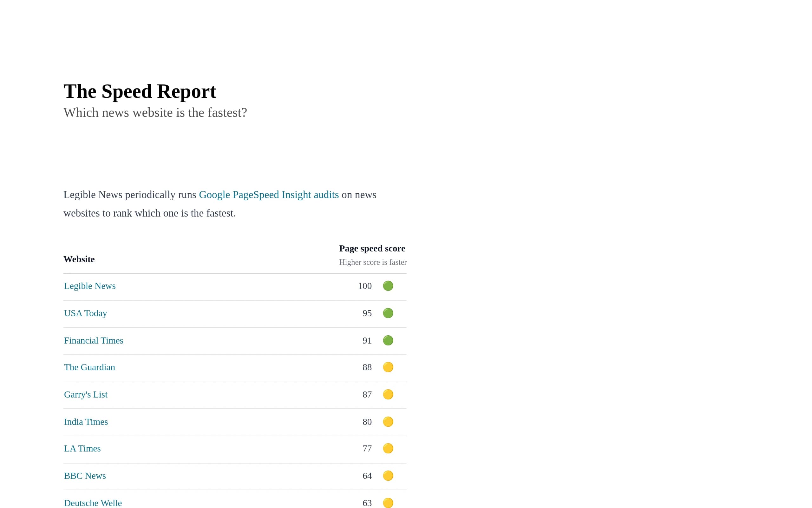Viewport: 812px width, 508px height.
Task: Visit the India Times link
Action: (x=86, y=422)
